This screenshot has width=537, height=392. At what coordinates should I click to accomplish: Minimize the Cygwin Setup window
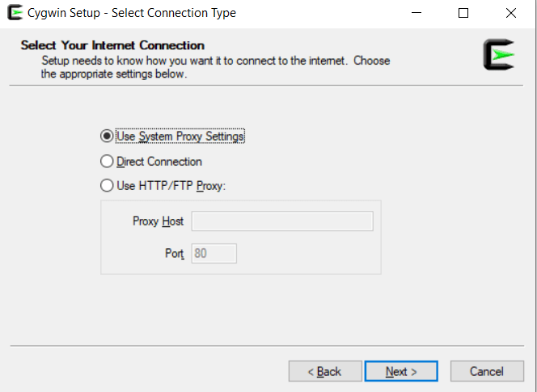(x=416, y=13)
